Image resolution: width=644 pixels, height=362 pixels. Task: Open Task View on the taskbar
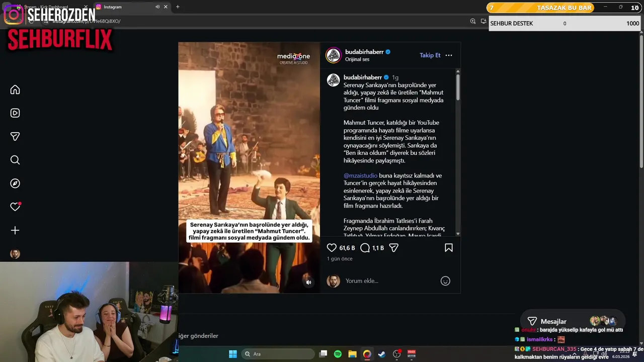coord(324,354)
